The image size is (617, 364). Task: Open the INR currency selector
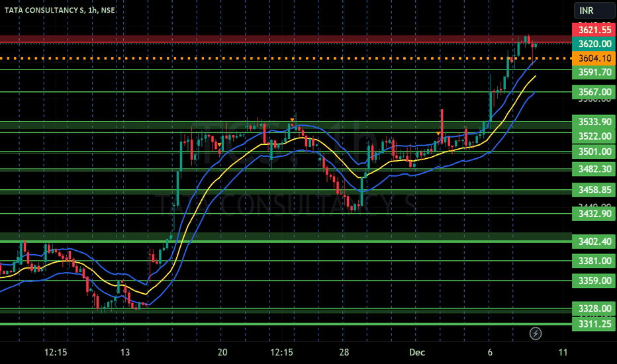tap(594, 10)
